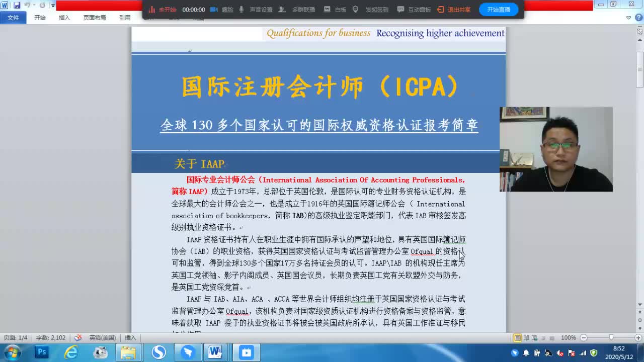This screenshot has height=362, width=644.
Task: Open the 白板 whiteboard tool
Action: coord(335,10)
